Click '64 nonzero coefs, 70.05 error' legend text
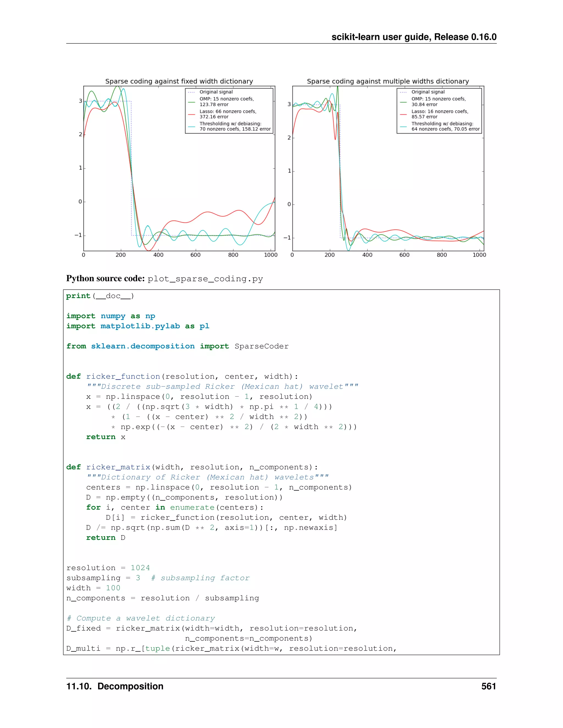The height and width of the screenshot is (728, 563). click(x=446, y=129)
